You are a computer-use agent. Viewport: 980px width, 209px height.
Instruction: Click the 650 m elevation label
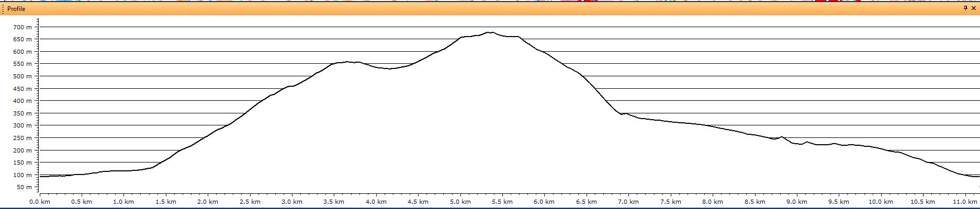(x=22, y=39)
